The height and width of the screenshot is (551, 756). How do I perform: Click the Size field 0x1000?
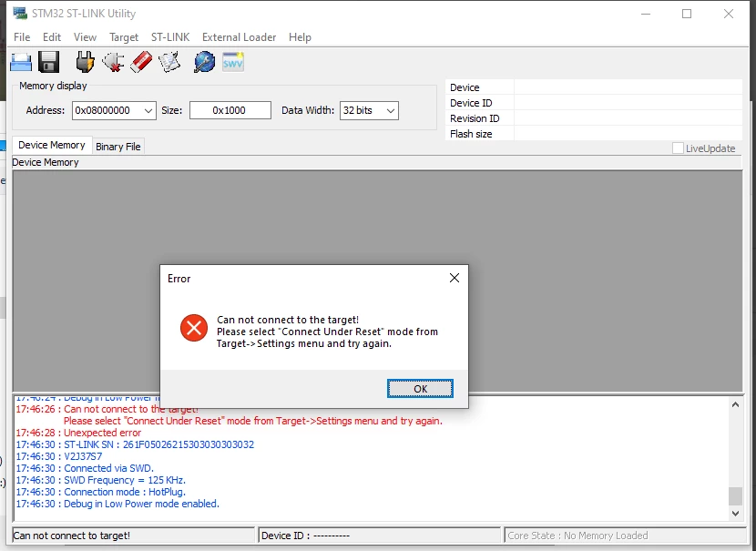(x=230, y=110)
